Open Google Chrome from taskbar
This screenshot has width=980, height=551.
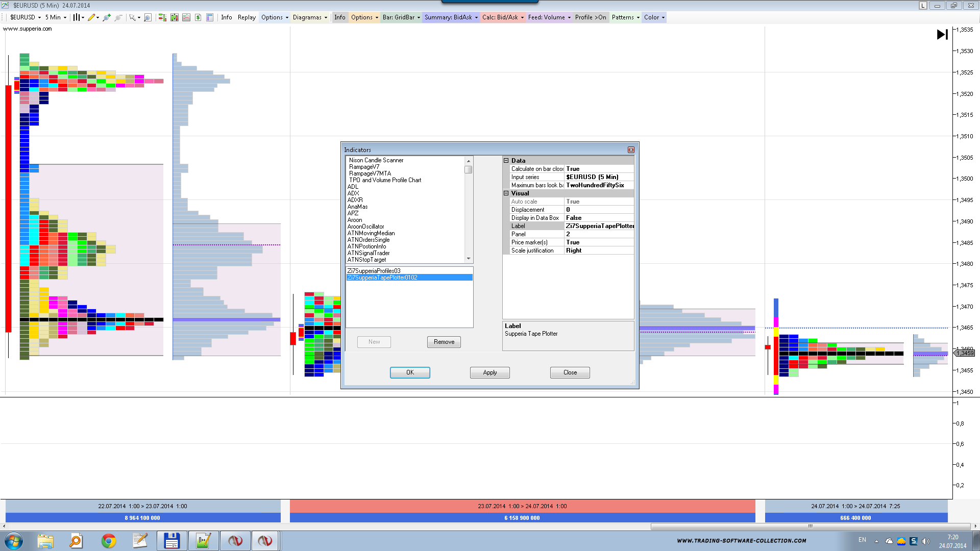(108, 541)
